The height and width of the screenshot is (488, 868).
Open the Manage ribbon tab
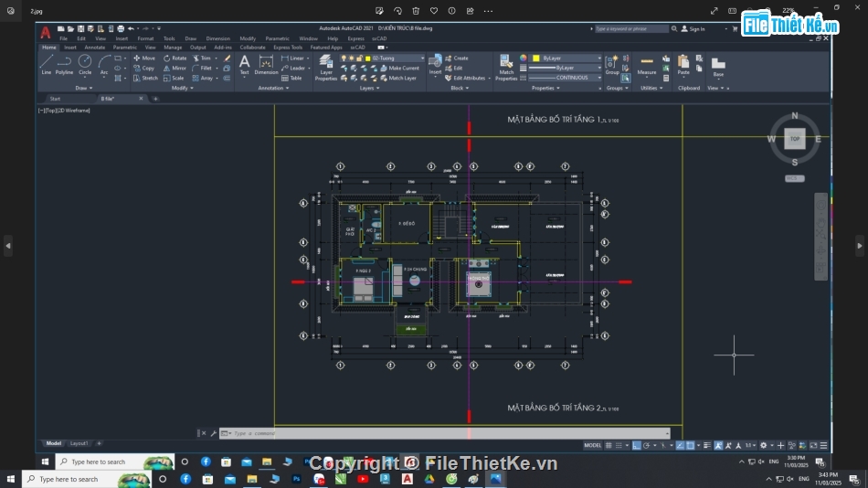(x=173, y=48)
